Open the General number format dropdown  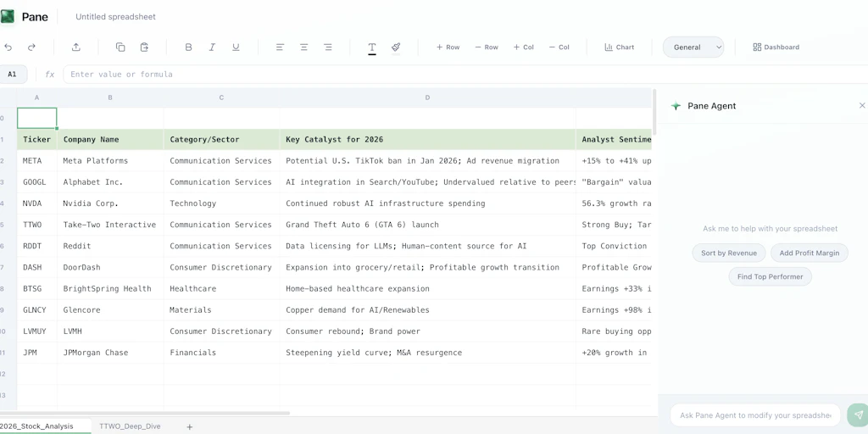pos(693,47)
